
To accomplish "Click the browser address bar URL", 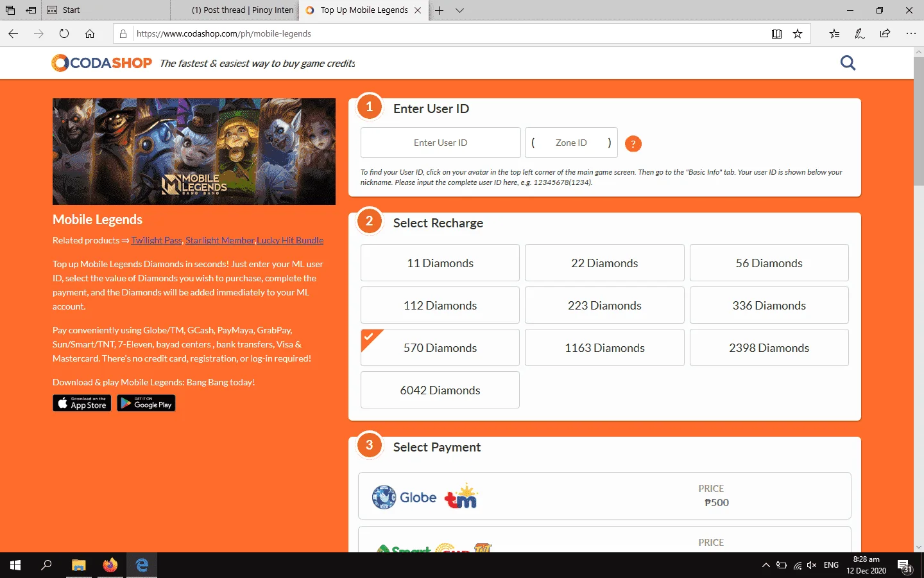I will pos(224,34).
